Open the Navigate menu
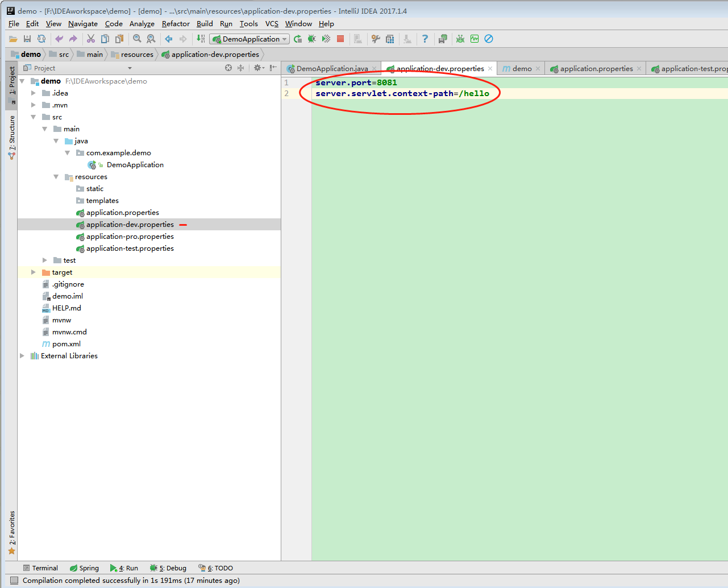728x588 pixels. click(83, 24)
